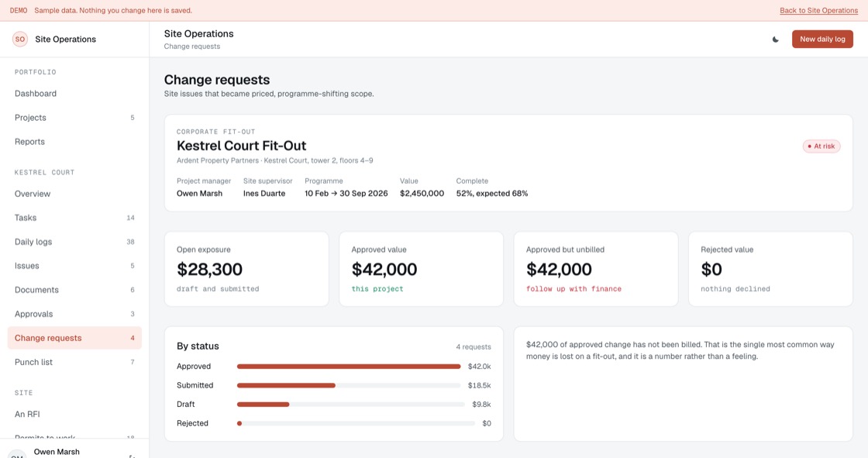
Task: Click the 'nothing declined' caption
Action: click(x=735, y=288)
